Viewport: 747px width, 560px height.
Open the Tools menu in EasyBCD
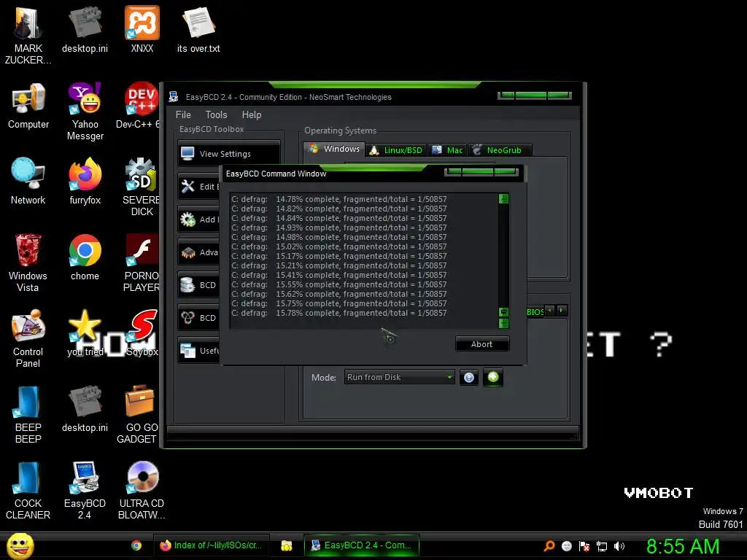coord(216,114)
